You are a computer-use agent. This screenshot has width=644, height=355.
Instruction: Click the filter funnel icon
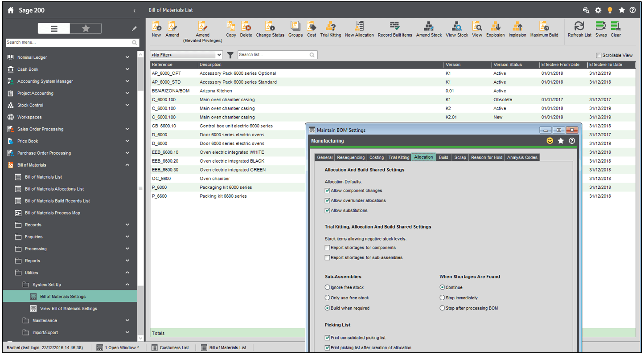(x=230, y=55)
